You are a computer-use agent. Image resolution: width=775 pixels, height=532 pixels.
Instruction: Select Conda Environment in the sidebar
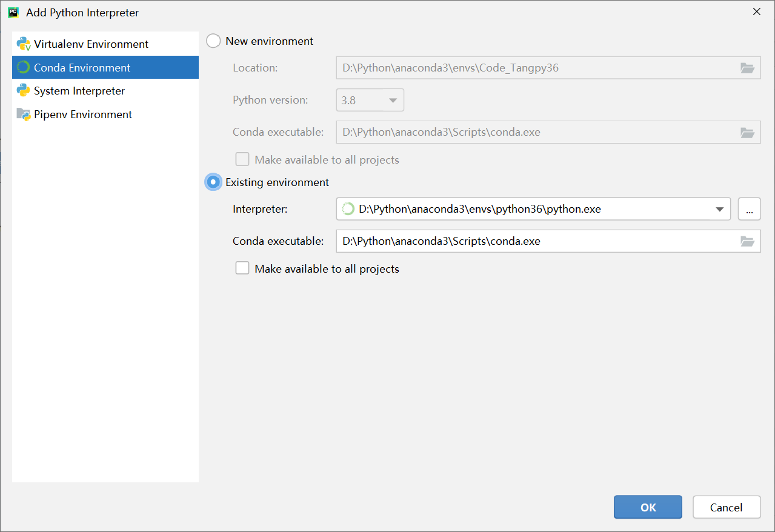pyautogui.click(x=105, y=67)
